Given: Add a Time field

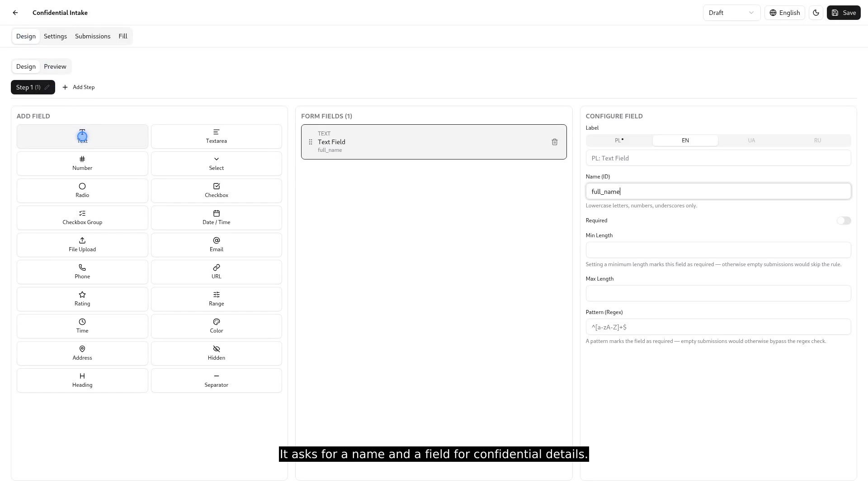Looking at the screenshot, I should (x=82, y=326).
